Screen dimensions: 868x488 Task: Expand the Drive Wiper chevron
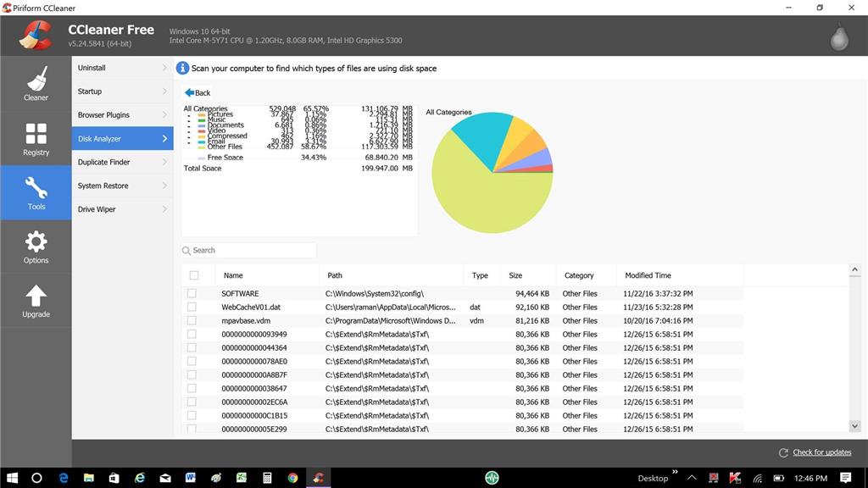[164, 209]
